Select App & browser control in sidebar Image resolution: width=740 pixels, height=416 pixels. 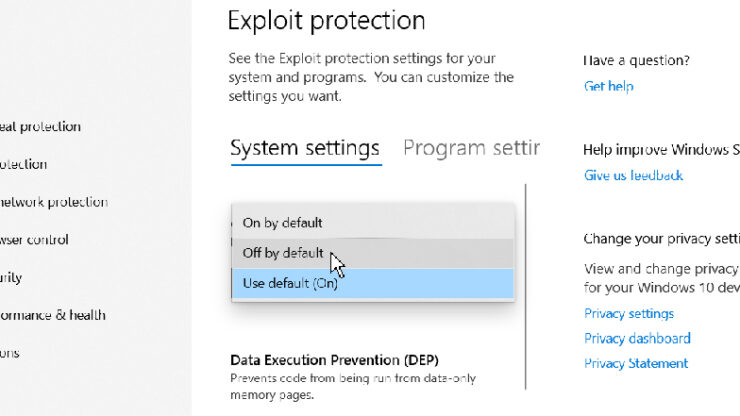click(x=35, y=240)
